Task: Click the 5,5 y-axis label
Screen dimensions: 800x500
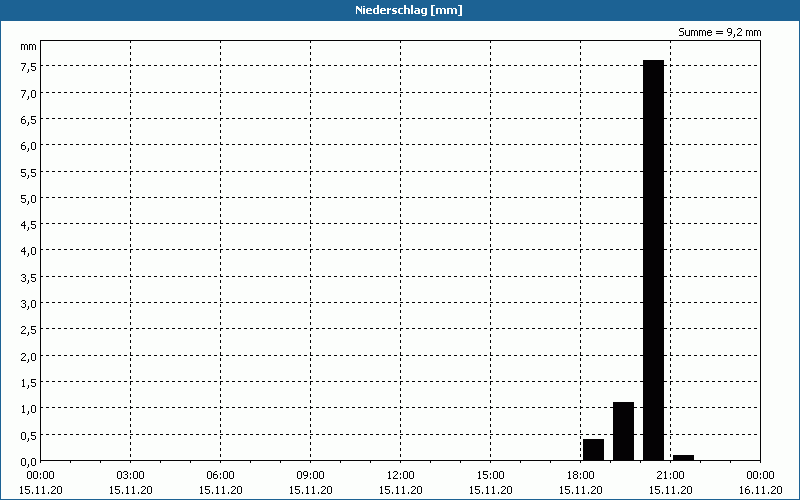Action: pos(29,173)
